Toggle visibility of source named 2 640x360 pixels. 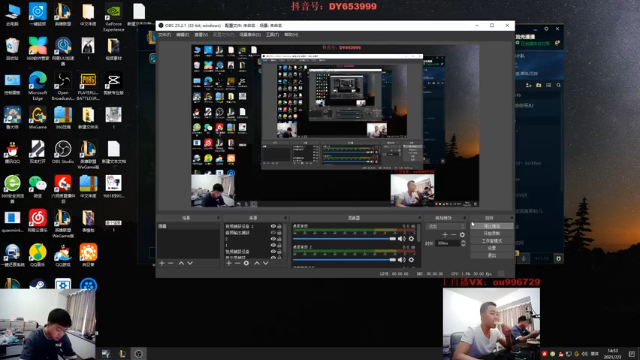(x=273, y=239)
